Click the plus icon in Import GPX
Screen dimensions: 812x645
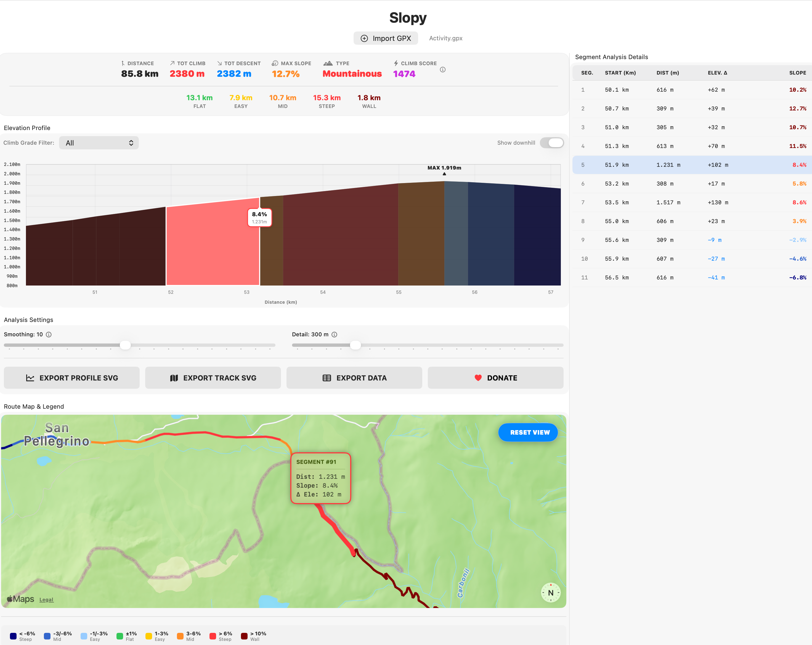click(364, 38)
